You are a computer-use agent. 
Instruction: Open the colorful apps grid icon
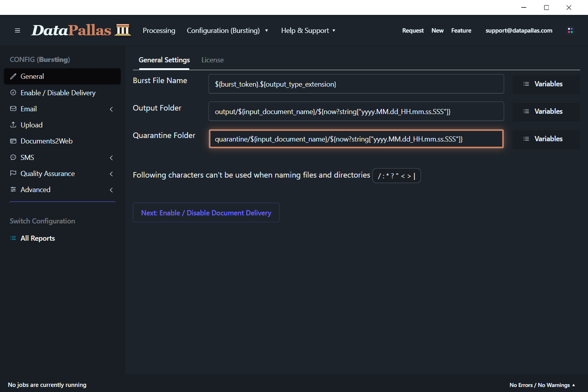pyautogui.click(x=570, y=31)
